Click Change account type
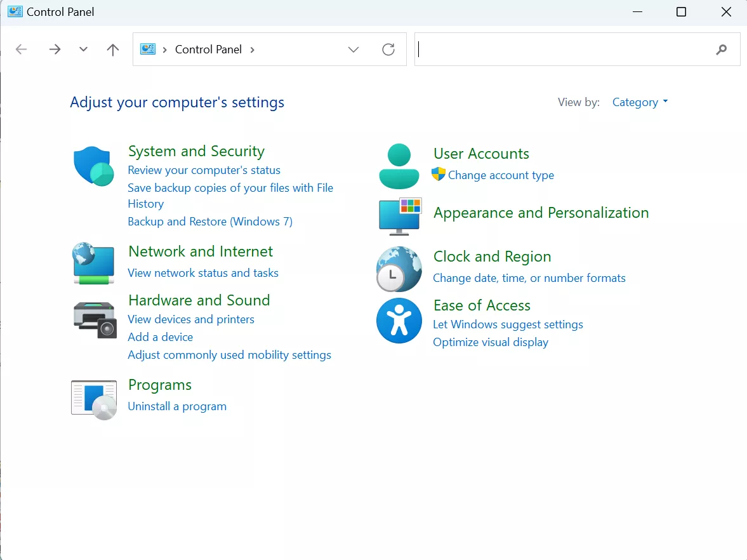Screen dimensions: 747x560 (x=501, y=175)
